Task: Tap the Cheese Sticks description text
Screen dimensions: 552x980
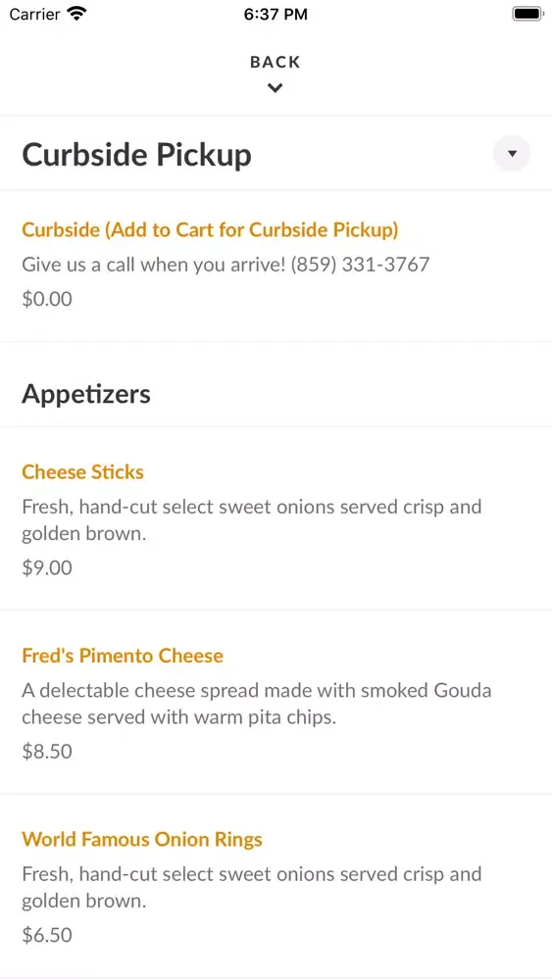Action: pyautogui.click(x=251, y=520)
